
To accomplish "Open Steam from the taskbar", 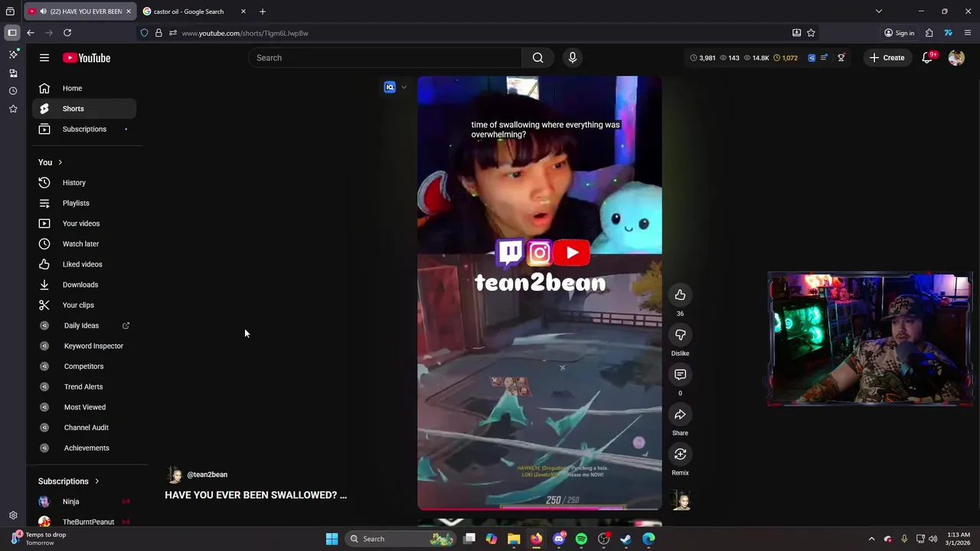I will [x=626, y=539].
